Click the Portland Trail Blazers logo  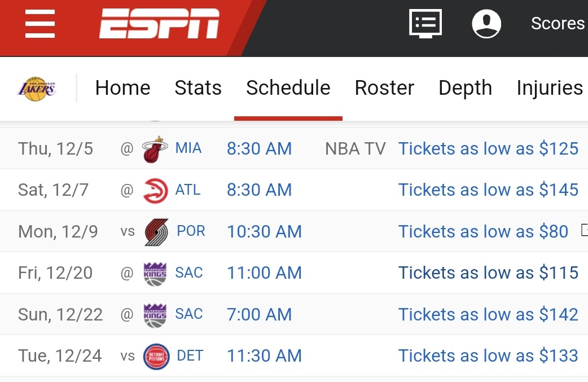click(156, 232)
